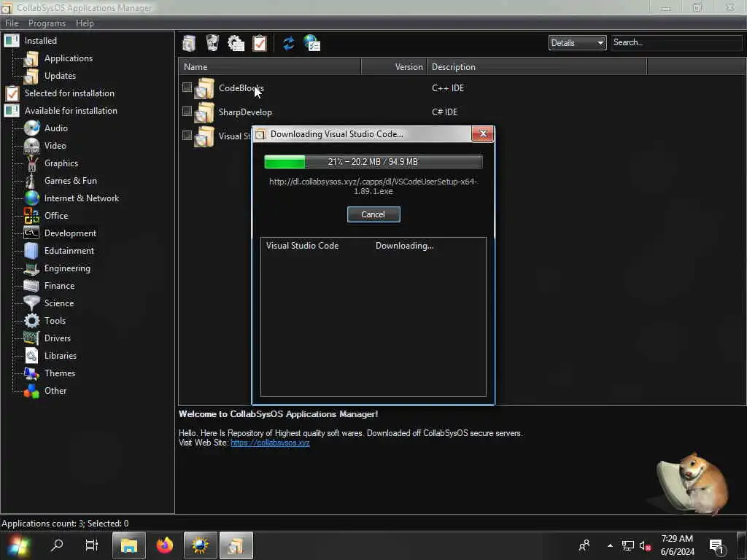This screenshot has height=560, width=747.
Task: Select Games & Fun category
Action: (x=71, y=181)
